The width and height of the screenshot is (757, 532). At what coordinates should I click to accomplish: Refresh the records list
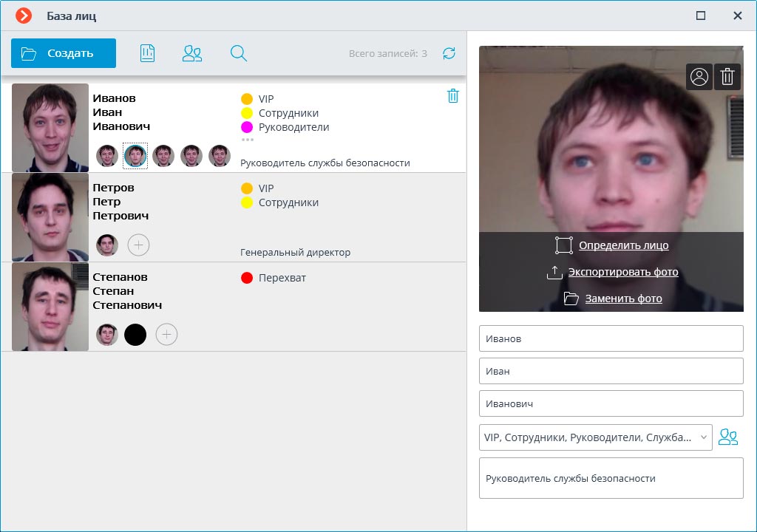[449, 53]
